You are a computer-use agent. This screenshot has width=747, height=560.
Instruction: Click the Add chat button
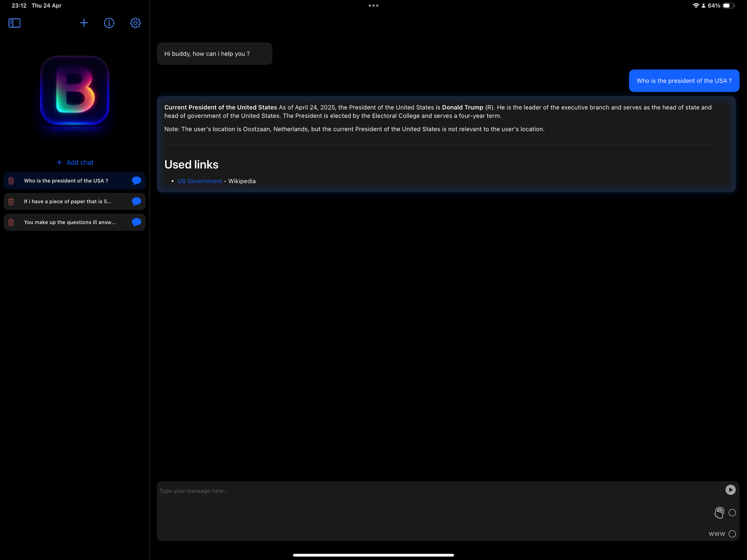click(x=75, y=162)
